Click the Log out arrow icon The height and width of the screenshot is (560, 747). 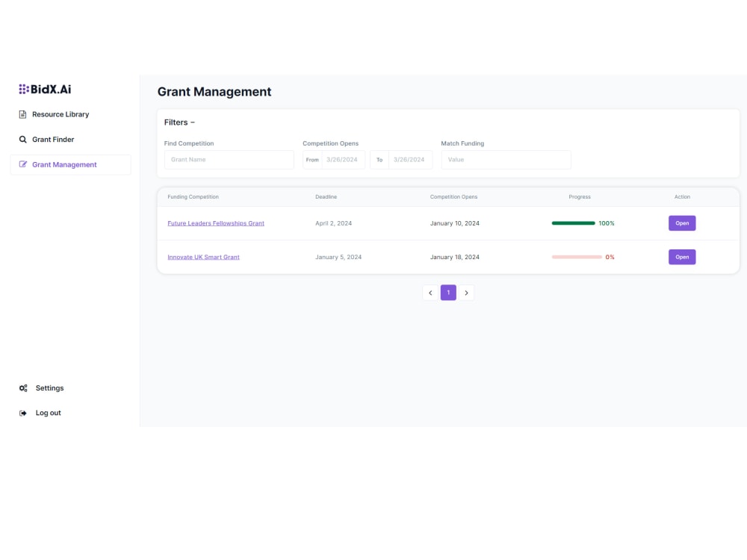coord(23,414)
